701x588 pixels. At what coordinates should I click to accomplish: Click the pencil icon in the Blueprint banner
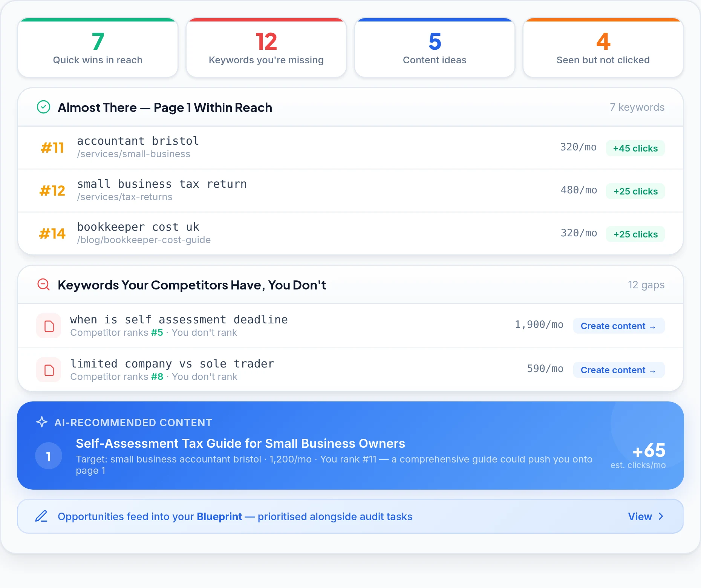(41, 516)
